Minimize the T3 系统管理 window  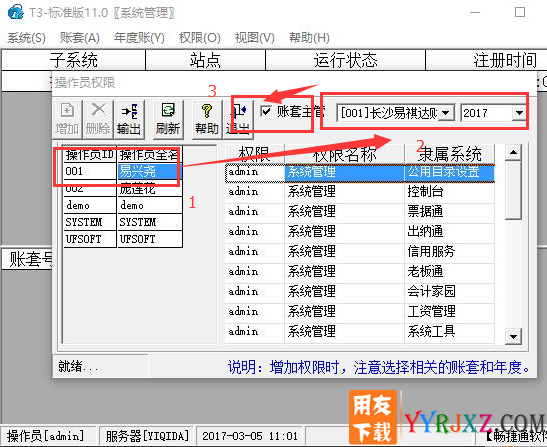(475, 13)
